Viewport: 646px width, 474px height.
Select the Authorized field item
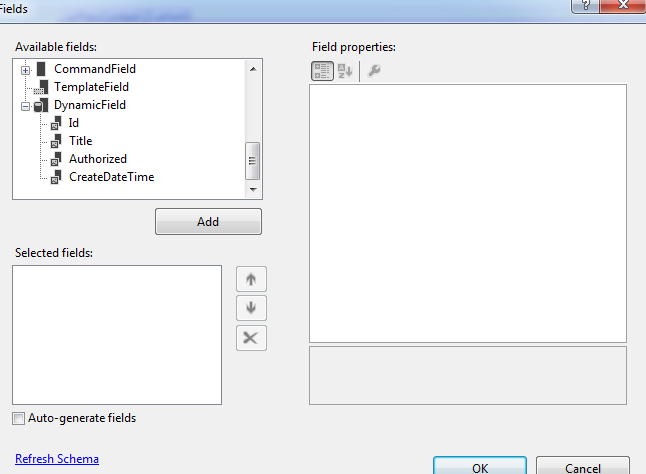[98, 159]
